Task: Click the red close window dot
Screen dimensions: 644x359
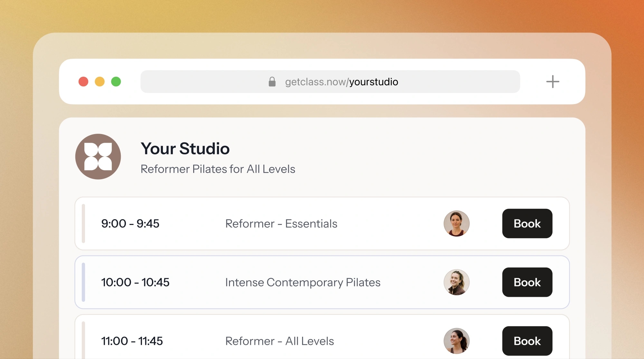Action: point(83,82)
